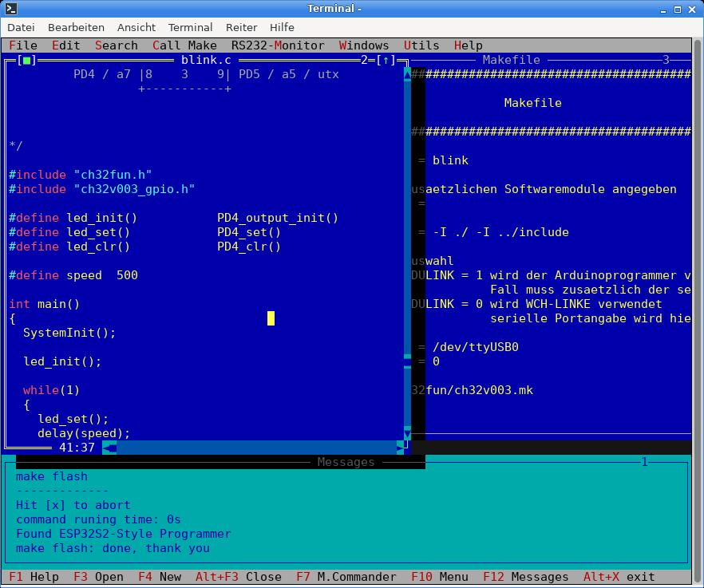
Task: Click F12 Messages in status bar
Action: pos(525,577)
